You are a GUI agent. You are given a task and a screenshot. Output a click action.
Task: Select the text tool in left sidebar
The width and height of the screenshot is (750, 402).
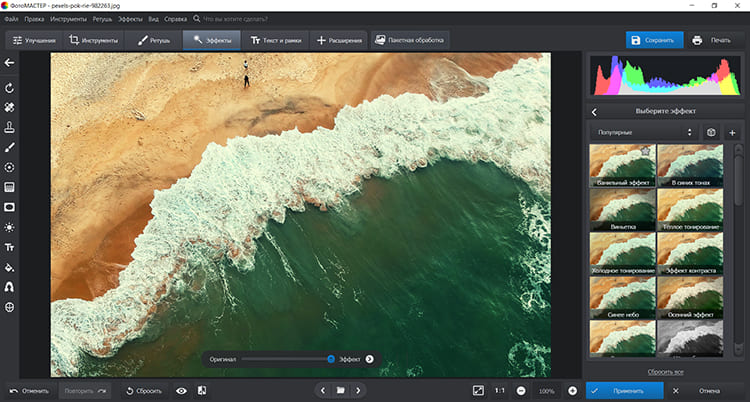(x=9, y=247)
